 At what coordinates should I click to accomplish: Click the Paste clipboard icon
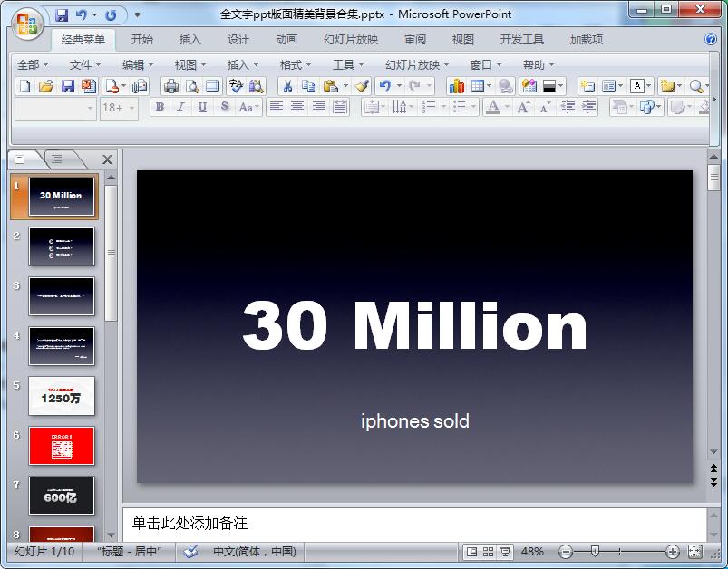click(331, 86)
